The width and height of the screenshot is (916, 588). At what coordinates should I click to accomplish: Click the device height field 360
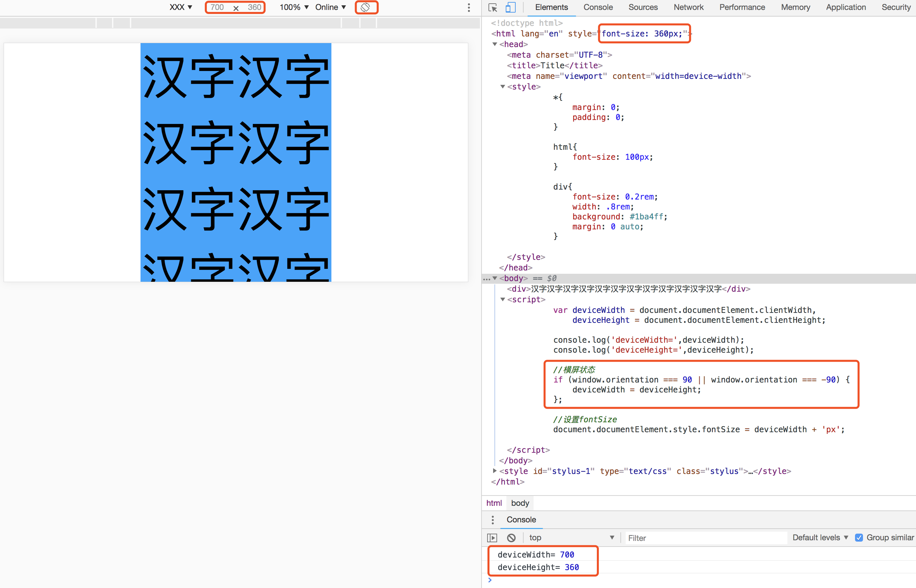pyautogui.click(x=254, y=7)
